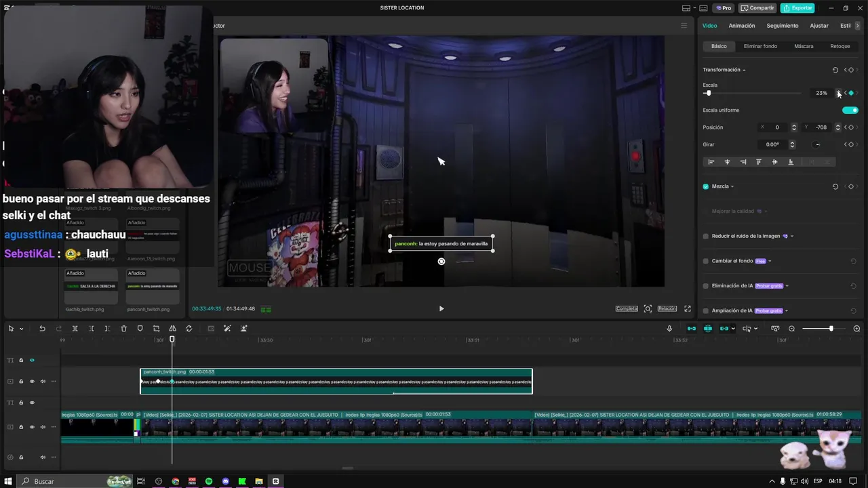Click the align right icon in the properties panel
This screenshot has width=868, height=488.
tap(743, 162)
